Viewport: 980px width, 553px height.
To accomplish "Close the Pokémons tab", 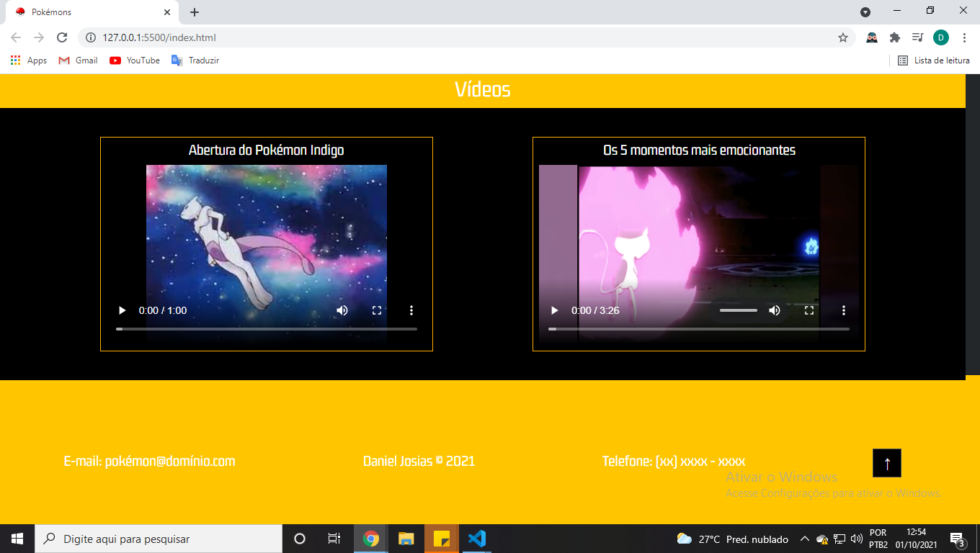I will [x=167, y=12].
